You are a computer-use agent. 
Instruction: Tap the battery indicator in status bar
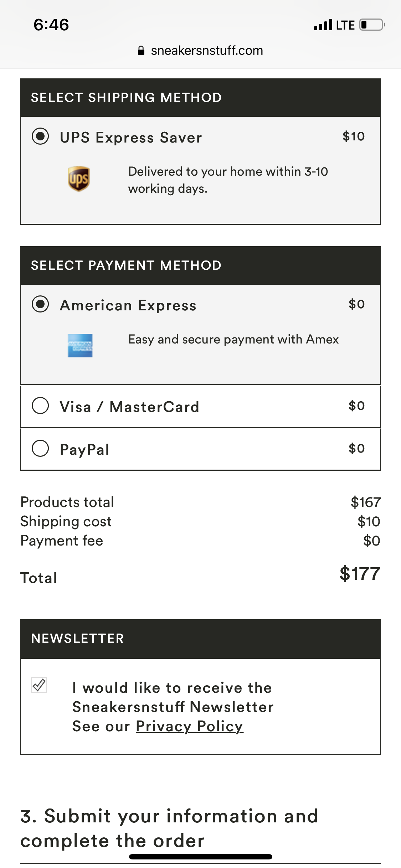372,25
